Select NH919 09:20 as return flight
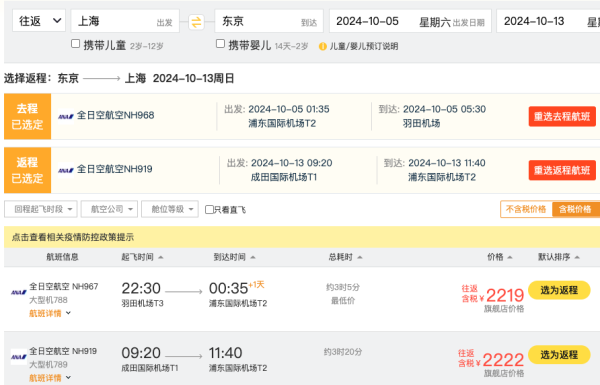The image size is (600, 385). (559, 355)
